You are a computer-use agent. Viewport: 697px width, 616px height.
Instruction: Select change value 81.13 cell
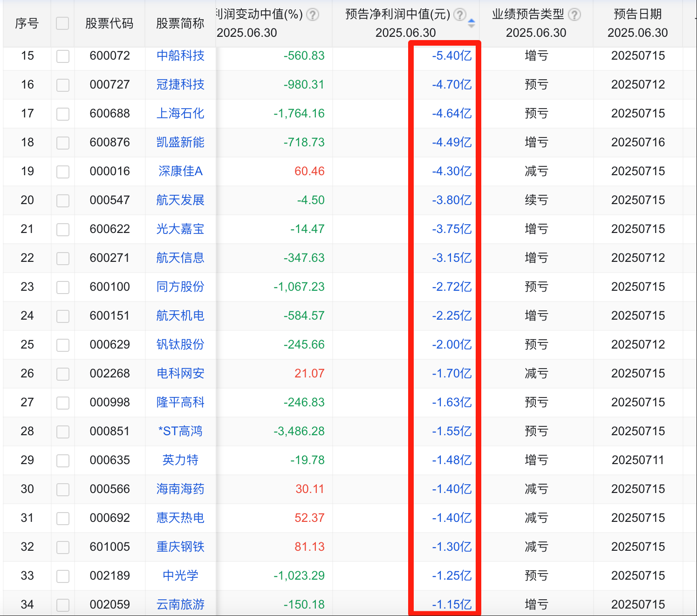click(x=309, y=547)
